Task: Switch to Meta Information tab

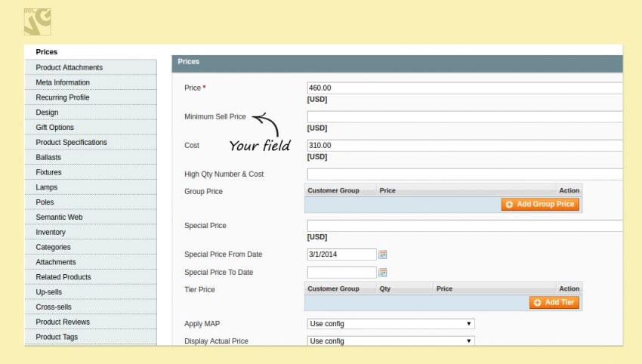Action: pyautogui.click(x=91, y=82)
